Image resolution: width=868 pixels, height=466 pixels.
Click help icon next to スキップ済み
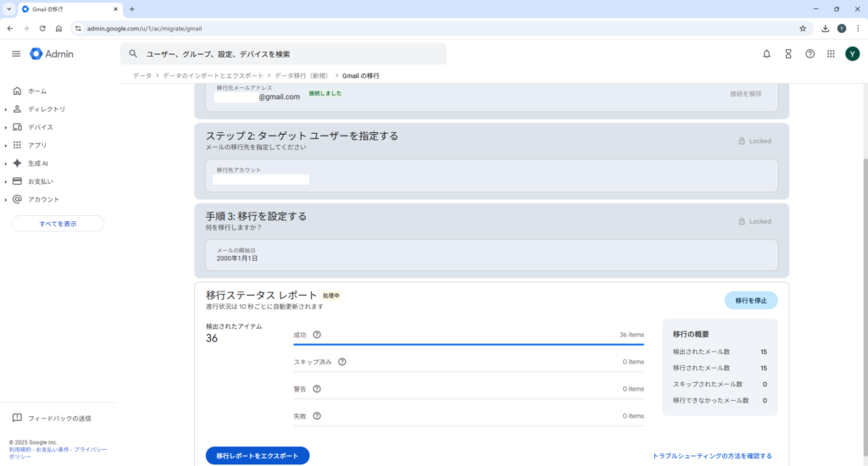342,362
